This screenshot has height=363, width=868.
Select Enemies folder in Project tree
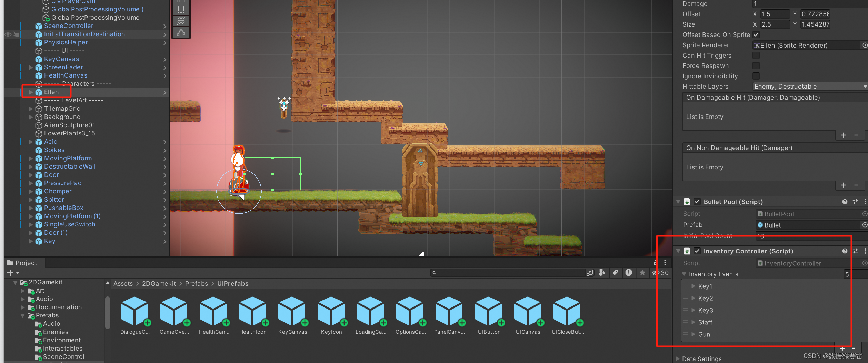click(55, 332)
